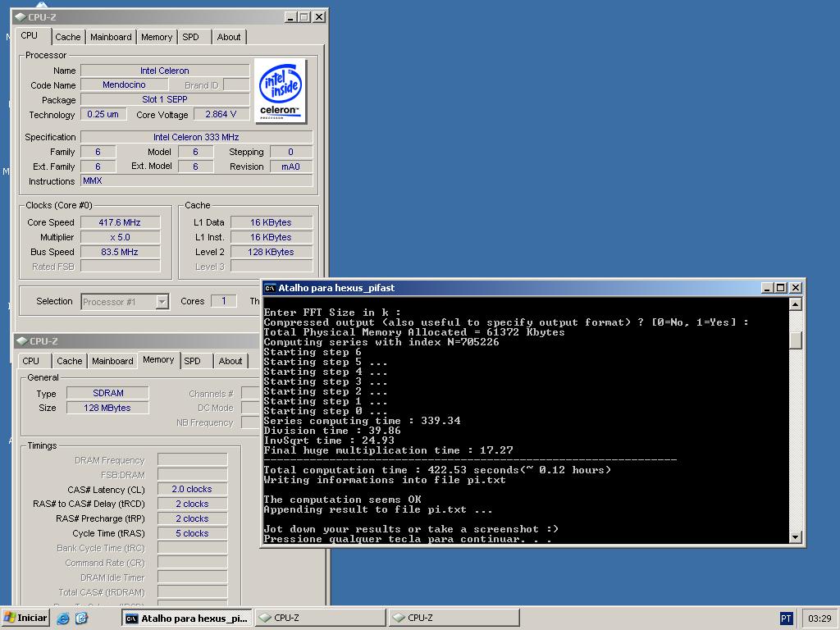Click the Multiplier value x 5.0

120,237
